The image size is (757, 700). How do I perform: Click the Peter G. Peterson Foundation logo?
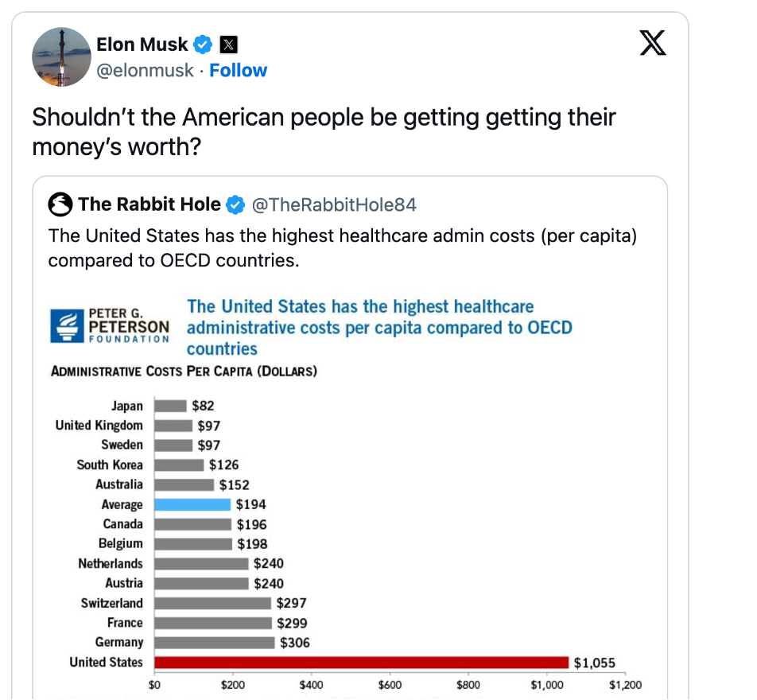point(110,326)
